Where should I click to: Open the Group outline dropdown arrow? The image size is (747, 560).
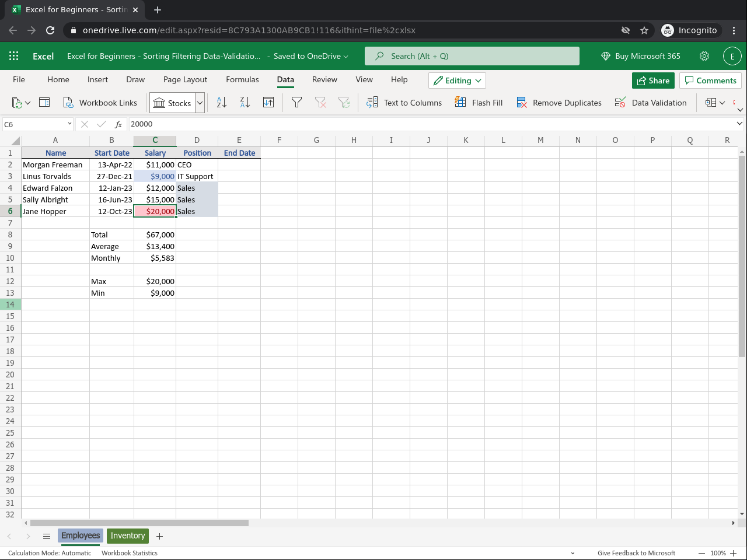pos(722,103)
